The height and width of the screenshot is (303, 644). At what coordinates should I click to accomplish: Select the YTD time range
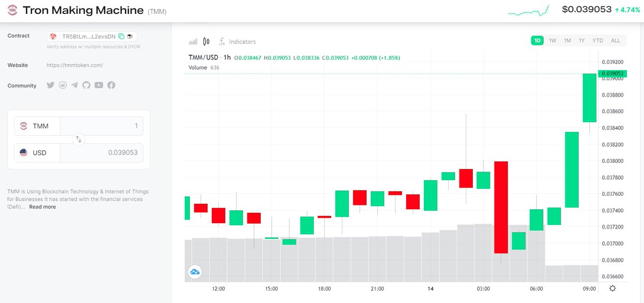click(598, 40)
